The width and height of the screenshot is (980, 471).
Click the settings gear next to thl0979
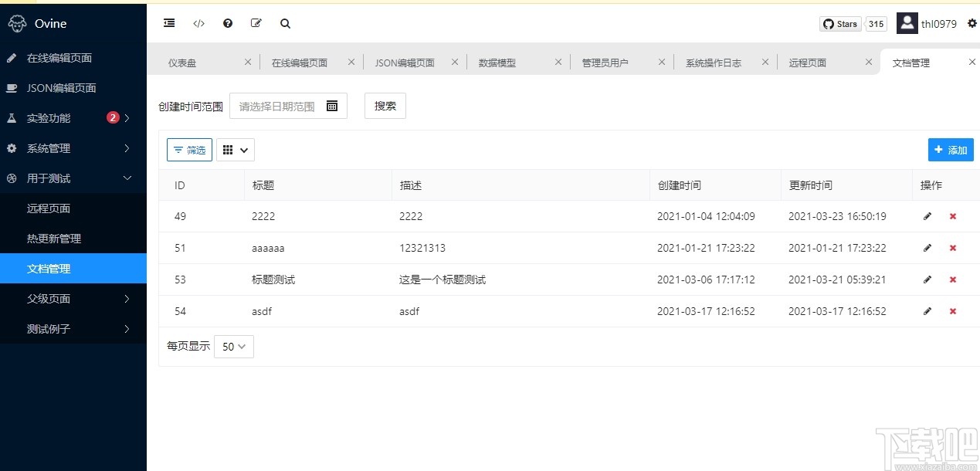click(973, 23)
